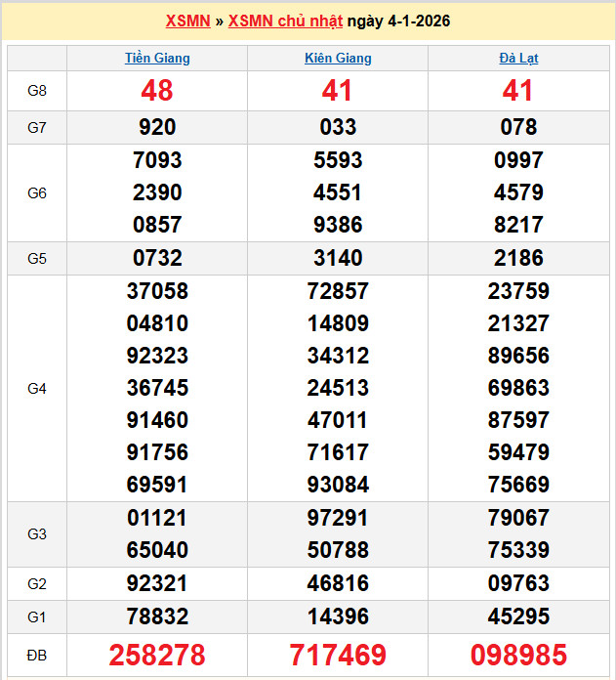616x680 pixels.
Task: Click special prize number 258278
Action: point(157,655)
